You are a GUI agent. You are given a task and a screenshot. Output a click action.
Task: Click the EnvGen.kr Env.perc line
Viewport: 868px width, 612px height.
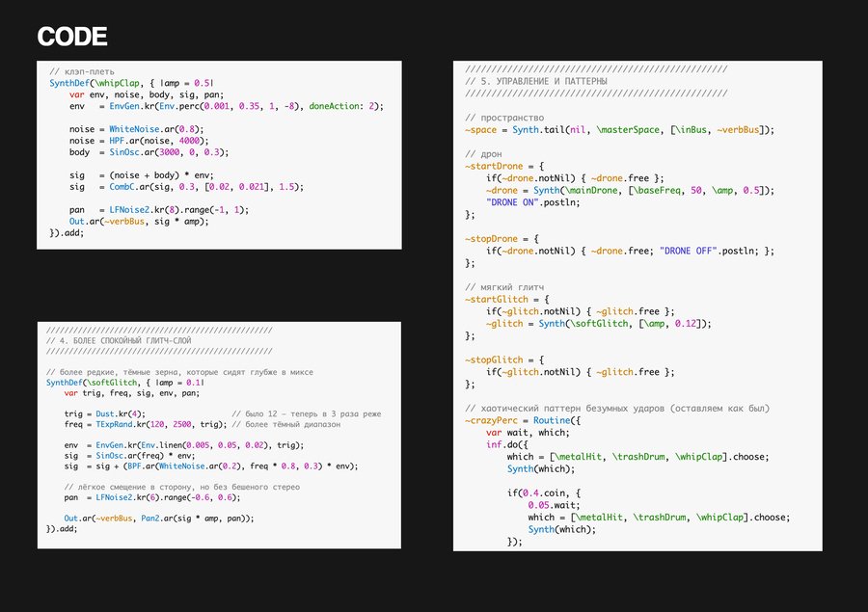pos(226,106)
